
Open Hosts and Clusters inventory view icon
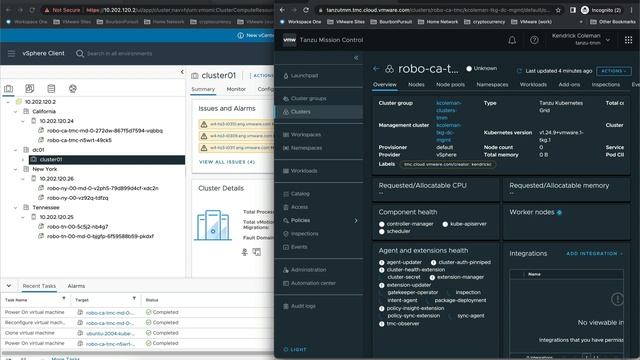coord(9,89)
